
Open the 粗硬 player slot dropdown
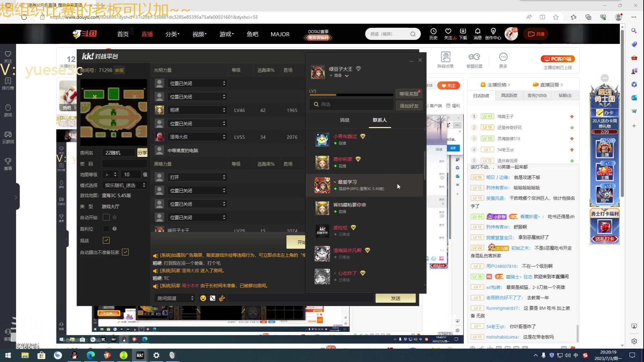(197, 110)
